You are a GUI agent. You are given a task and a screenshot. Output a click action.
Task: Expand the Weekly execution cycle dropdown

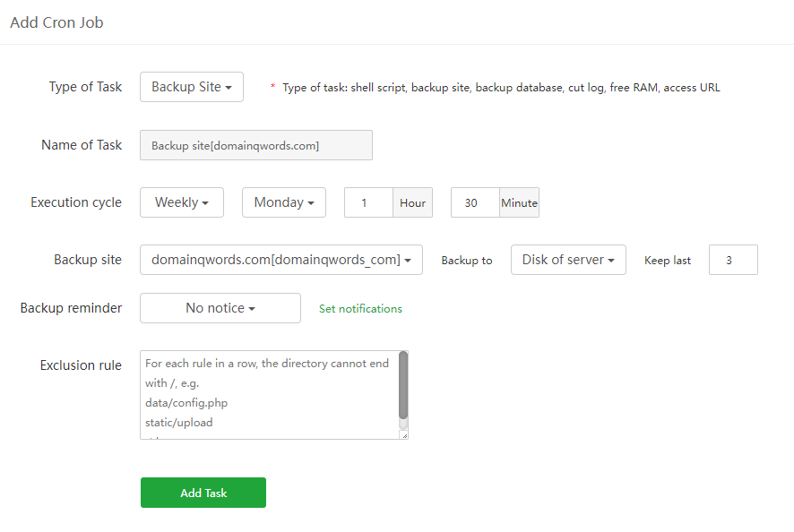[x=181, y=202]
